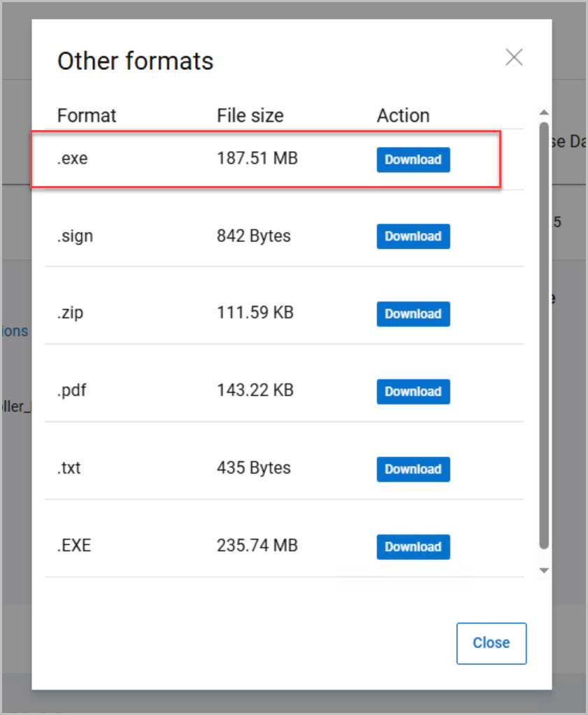Download the 435 Bytes .txt file
This screenshot has height=715, width=588.
413,469
